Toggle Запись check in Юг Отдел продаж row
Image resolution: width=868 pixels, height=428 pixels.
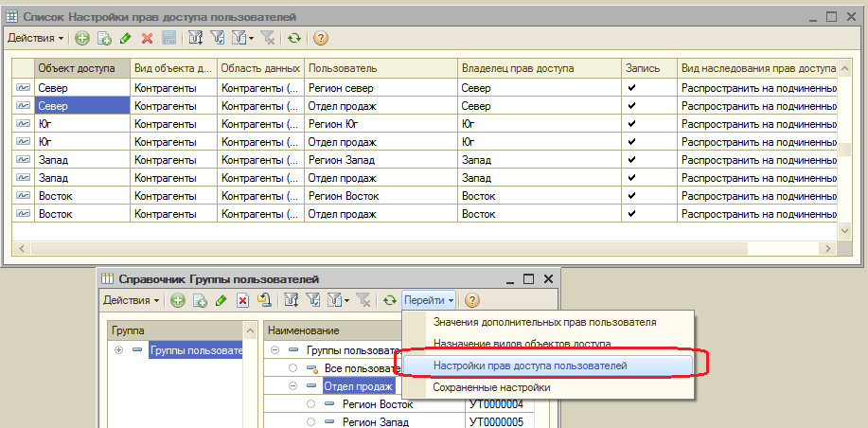coord(631,142)
